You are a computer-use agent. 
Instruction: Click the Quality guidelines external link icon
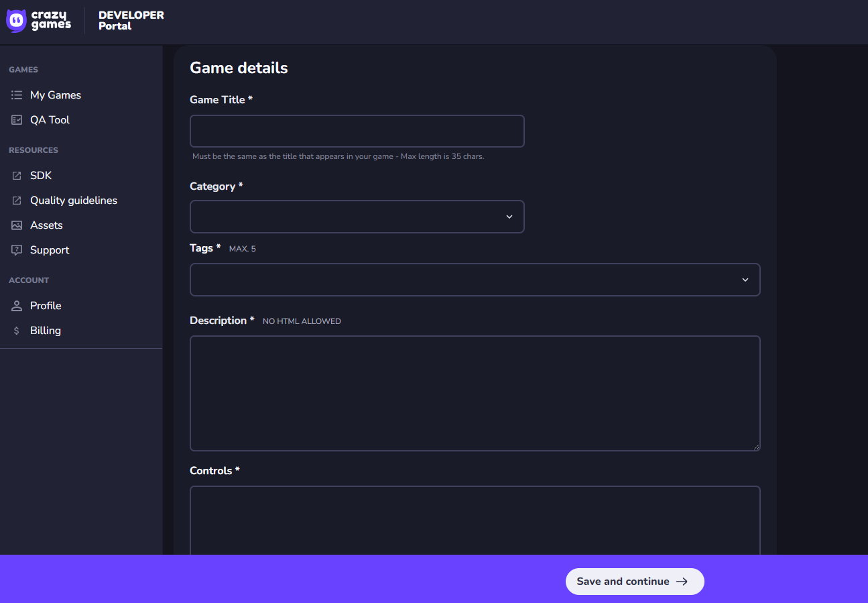[x=17, y=201]
